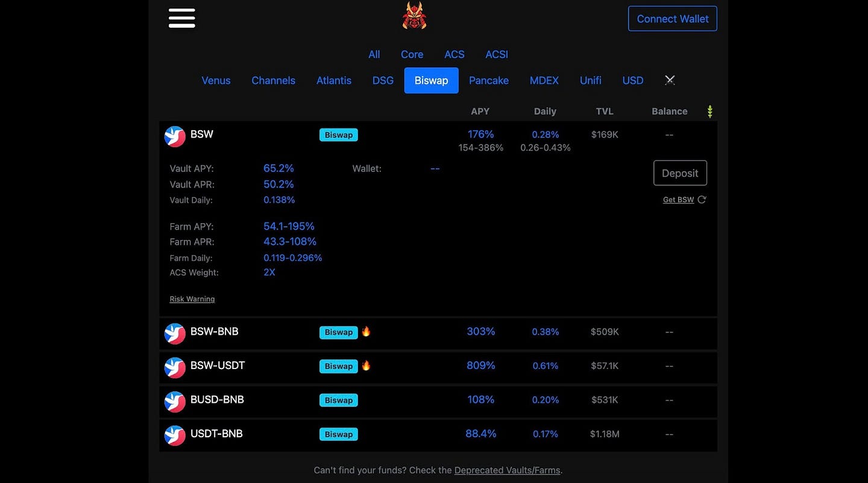Switch to the USD tab

pos(633,80)
